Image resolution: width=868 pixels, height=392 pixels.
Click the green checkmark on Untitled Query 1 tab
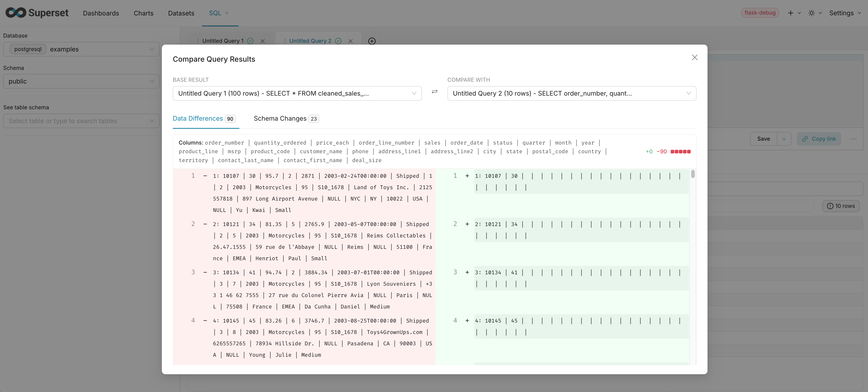point(250,41)
